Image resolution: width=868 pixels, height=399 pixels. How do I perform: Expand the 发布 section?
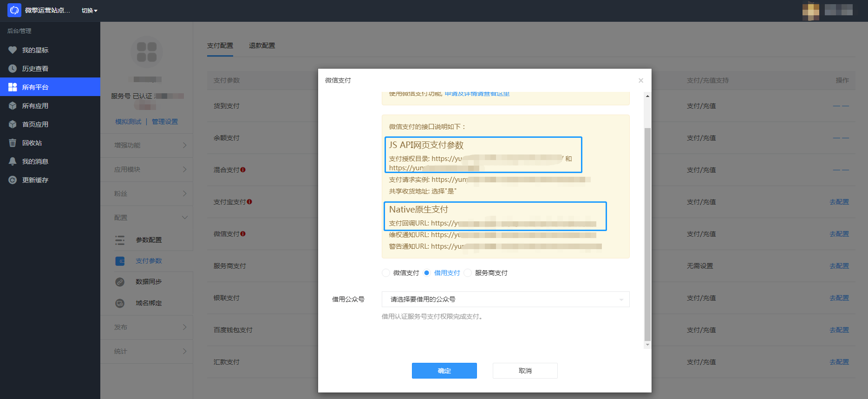147,327
